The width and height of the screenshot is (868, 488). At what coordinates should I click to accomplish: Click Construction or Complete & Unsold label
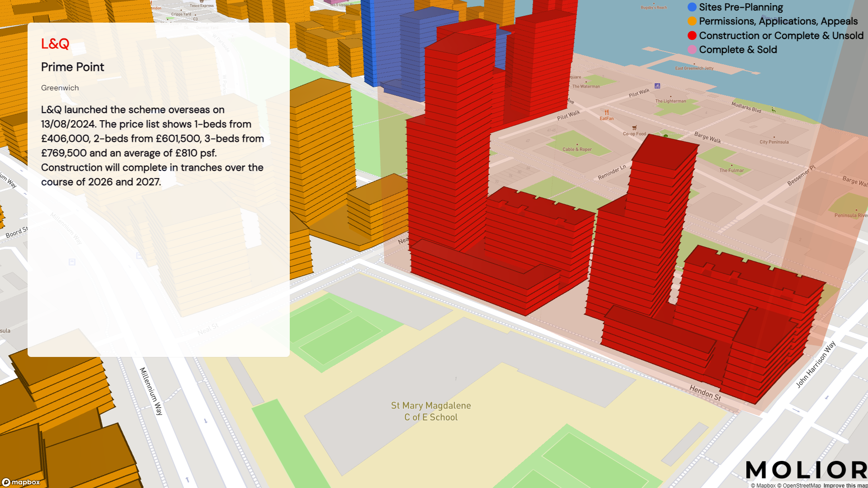click(x=781, y=36)
